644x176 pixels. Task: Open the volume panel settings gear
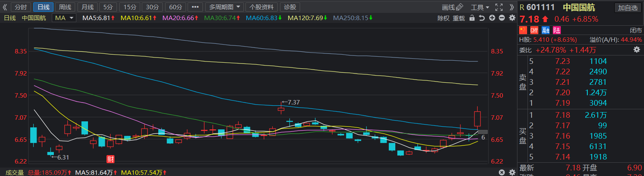pos(512,172)
